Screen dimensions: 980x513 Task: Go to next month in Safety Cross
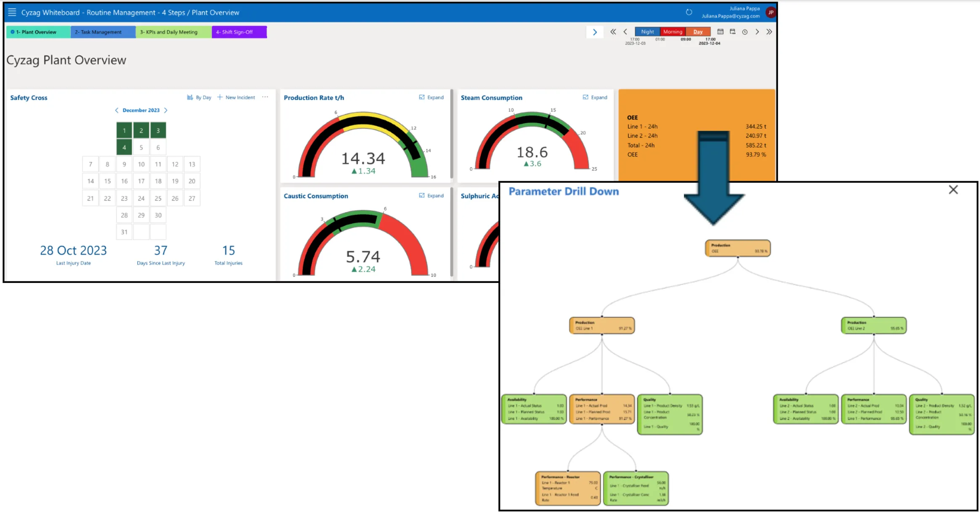tap(166, 110)
